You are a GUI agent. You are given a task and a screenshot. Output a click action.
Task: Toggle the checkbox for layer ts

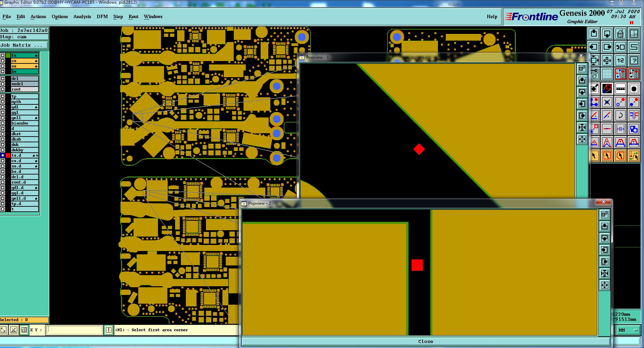tap(3, 55)
